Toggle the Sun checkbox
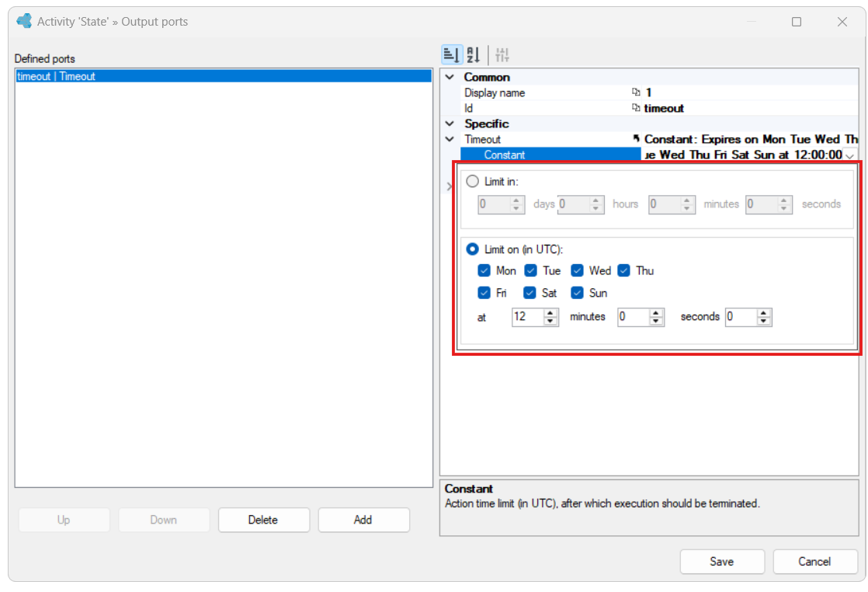 pyautogui.click(x=577, y=292)
